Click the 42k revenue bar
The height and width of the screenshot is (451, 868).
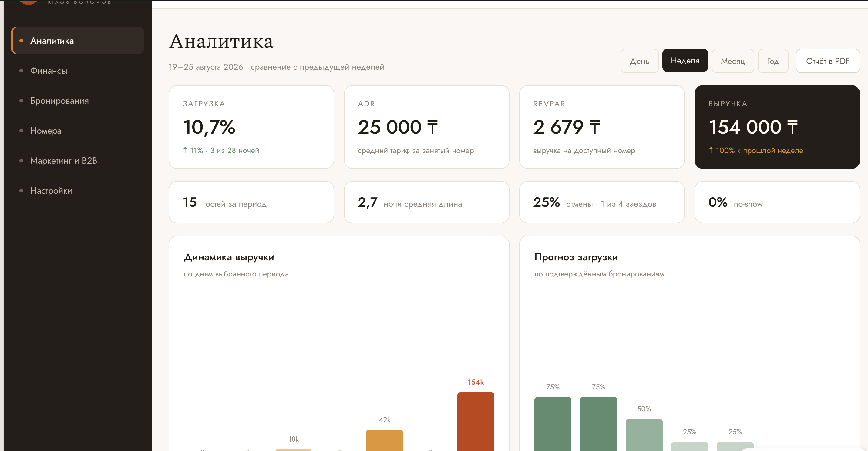pyautogui.click(x=385, y=440)
